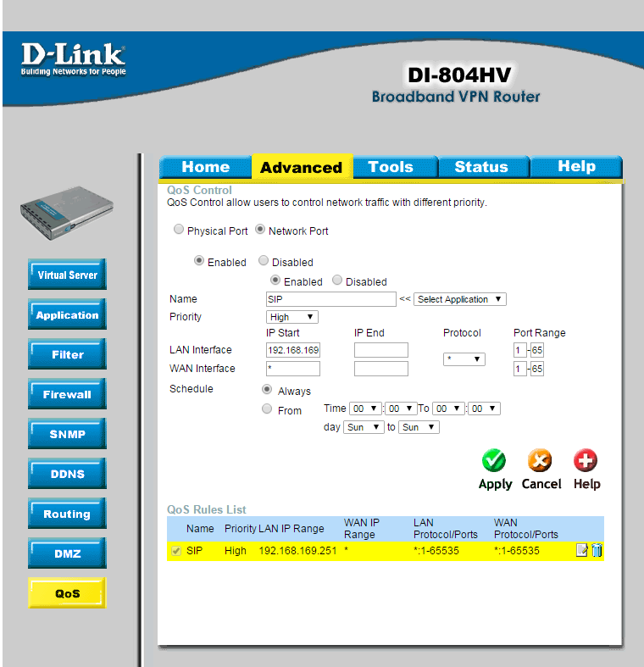This screenshot has width=644, height=667.
Task: Choose the Always schedule option
Action: 267,389
